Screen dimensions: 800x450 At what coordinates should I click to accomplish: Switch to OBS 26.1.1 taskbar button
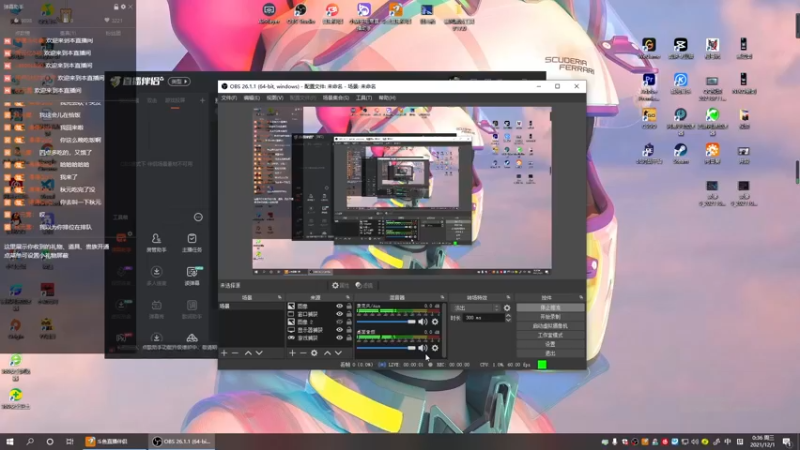point(182,442)
